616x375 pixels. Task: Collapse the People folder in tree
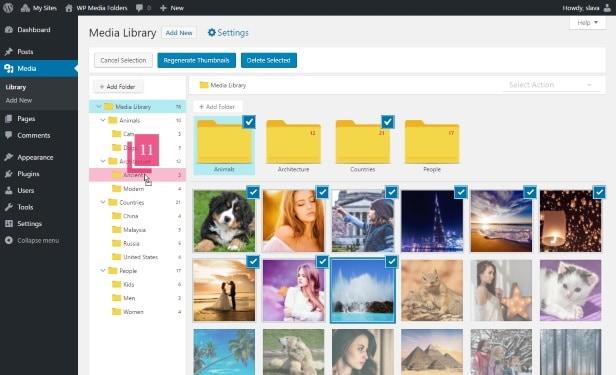(103, 271)
